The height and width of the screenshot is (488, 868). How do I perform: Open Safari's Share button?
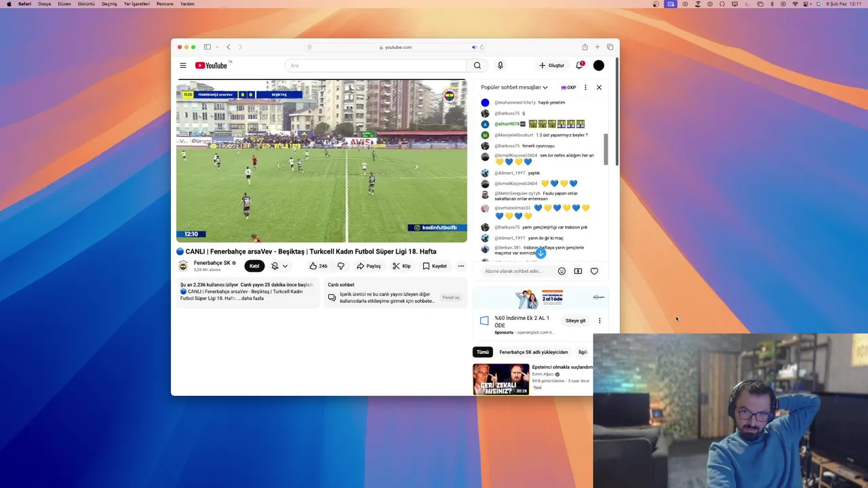click(585, 47)
